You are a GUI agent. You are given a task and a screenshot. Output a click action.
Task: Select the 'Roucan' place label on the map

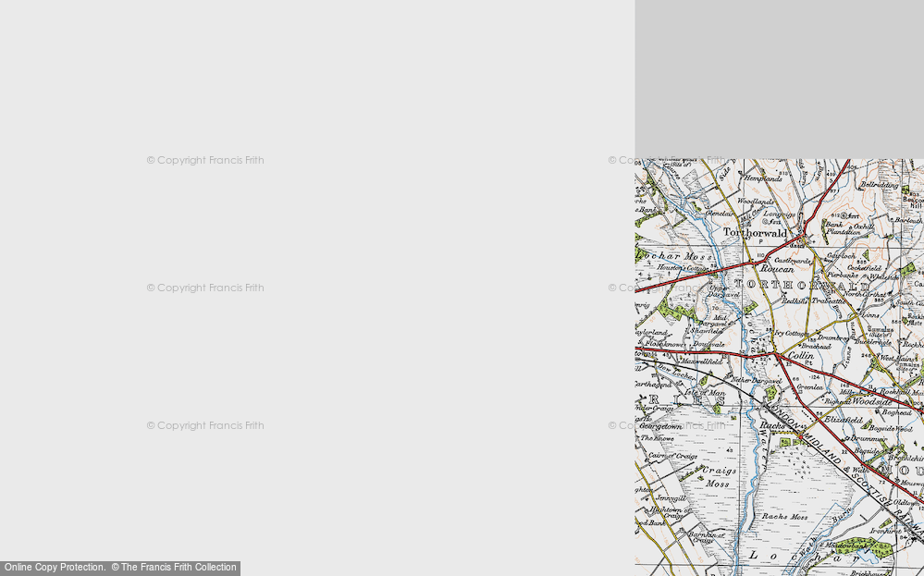[x=777, y=268]
